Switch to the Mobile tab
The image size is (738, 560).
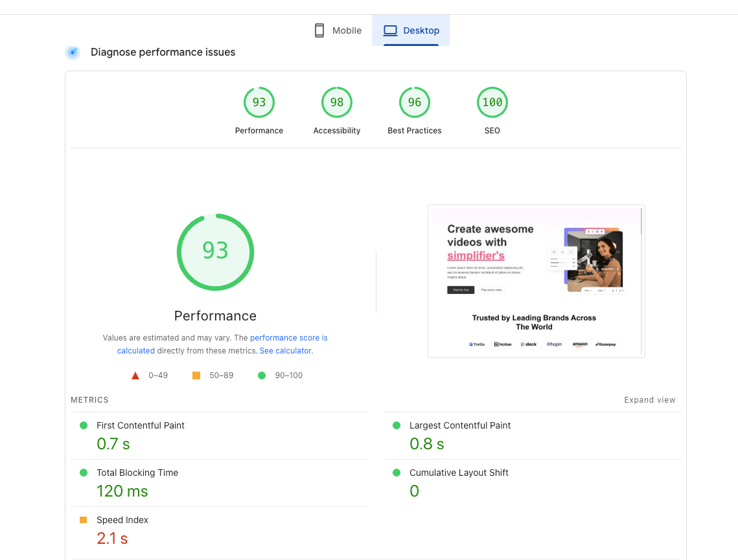point(338,30)
